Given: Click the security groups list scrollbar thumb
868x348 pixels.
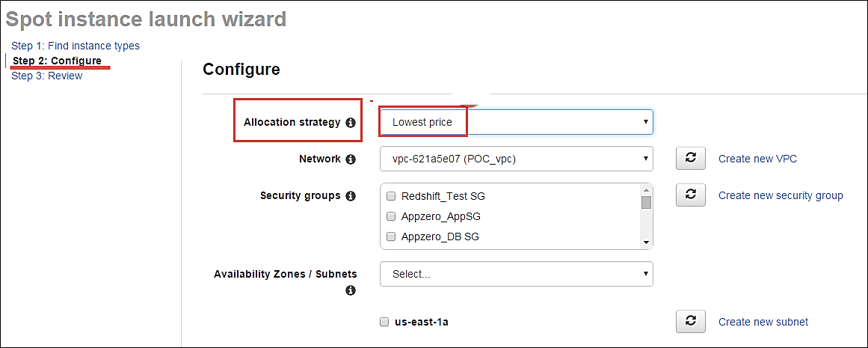Looking at the screenshot, I should 646,202.
